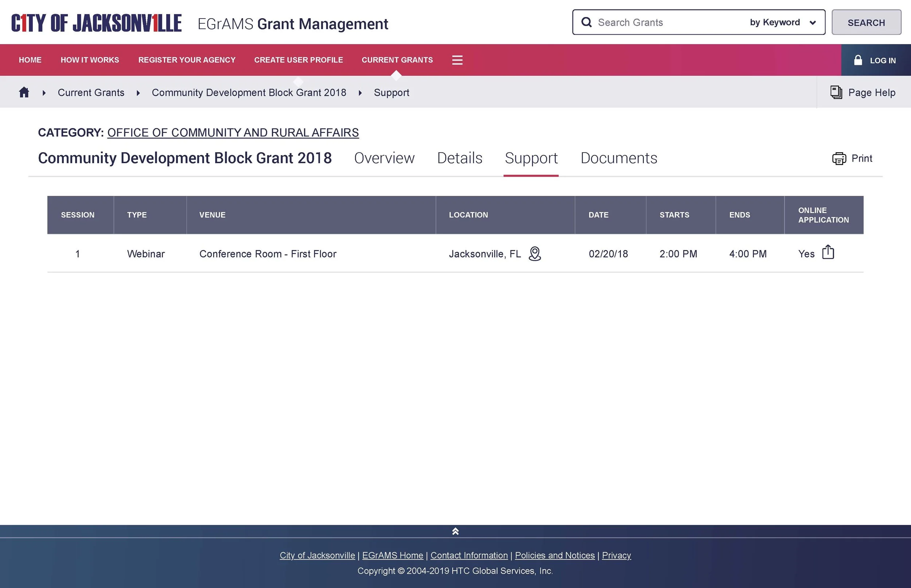Click the Search Grants input field
The width and height of the screenshot is (911, 588).
click(669, 23)
